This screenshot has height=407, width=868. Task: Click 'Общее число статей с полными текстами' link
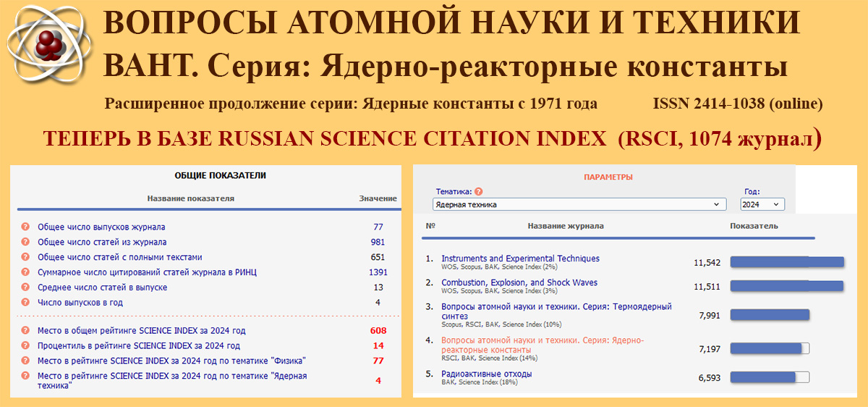[x=120, y=257]
